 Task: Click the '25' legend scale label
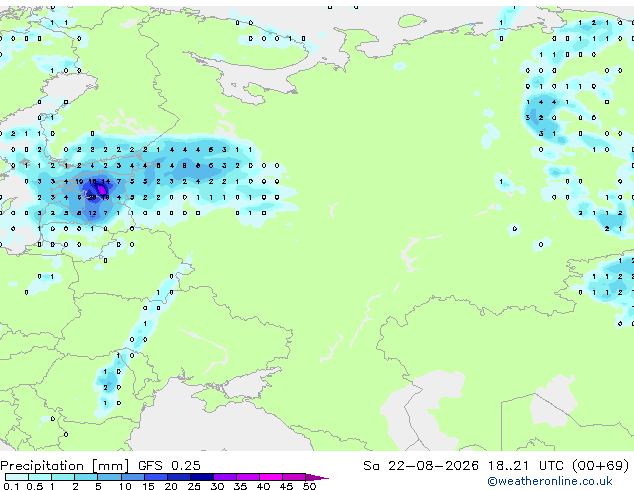click(x=194, y=486)
